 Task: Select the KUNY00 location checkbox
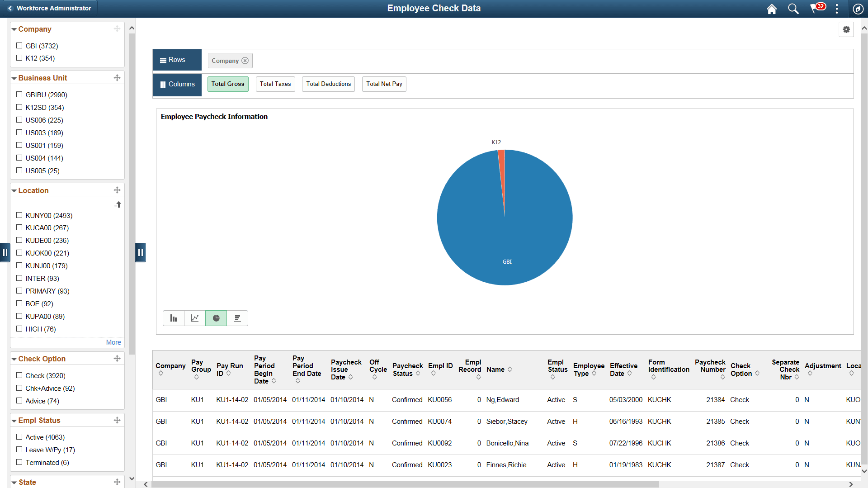pyautogui.click(x=19, y=215)
